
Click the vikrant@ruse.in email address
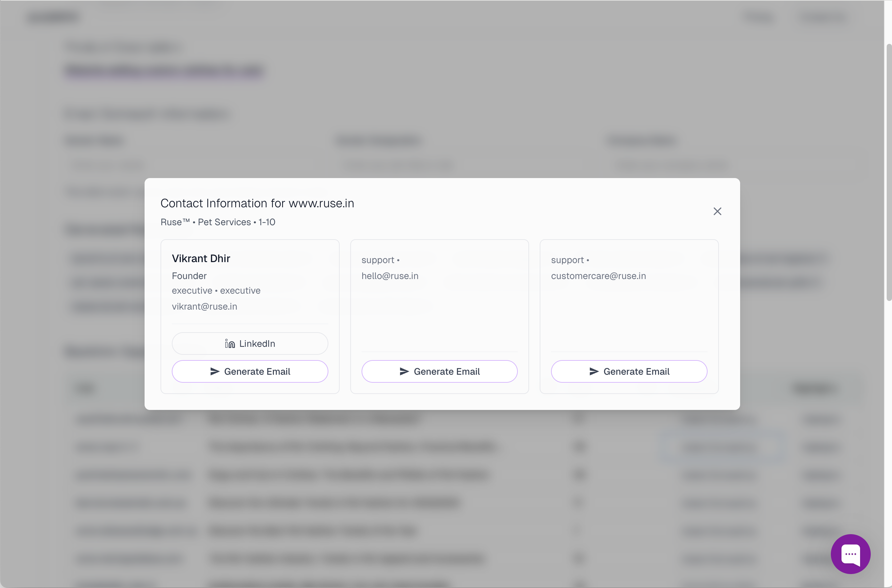(x=204, y=306)
